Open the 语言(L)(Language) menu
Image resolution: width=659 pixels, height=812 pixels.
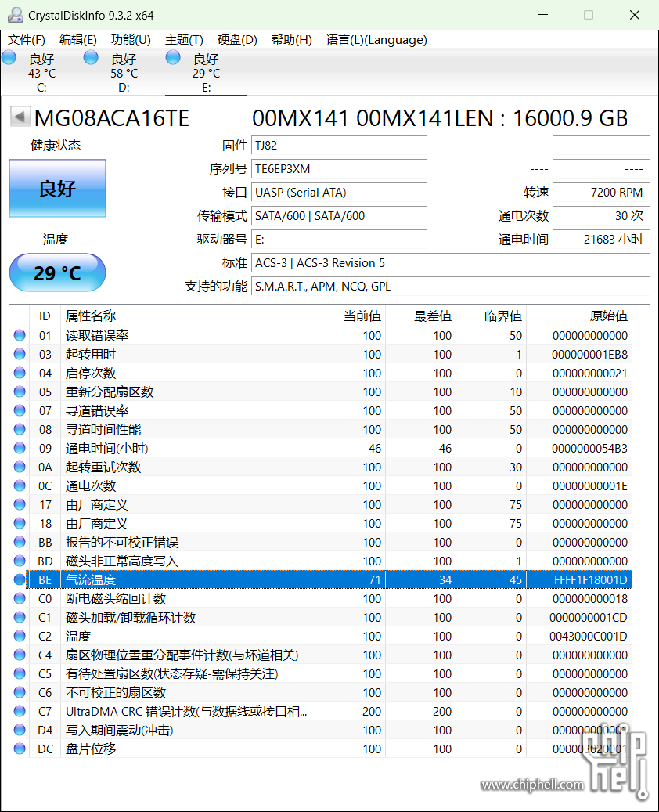376,40
